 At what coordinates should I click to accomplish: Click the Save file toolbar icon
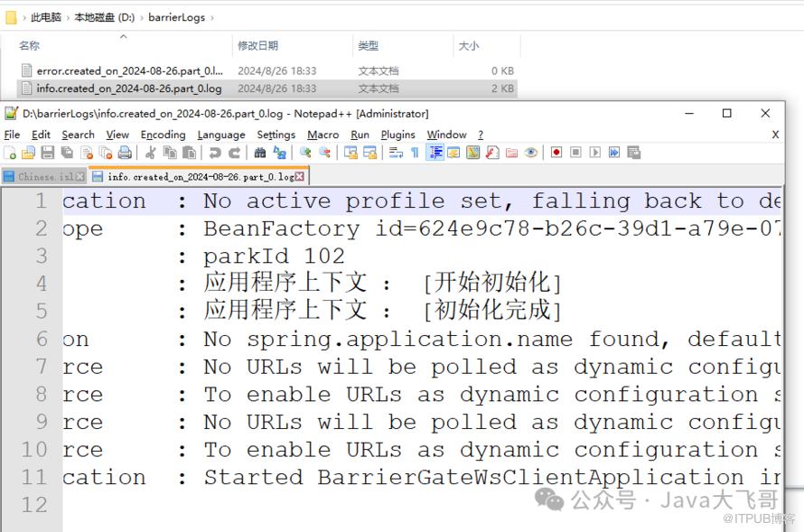coord(47,153)
